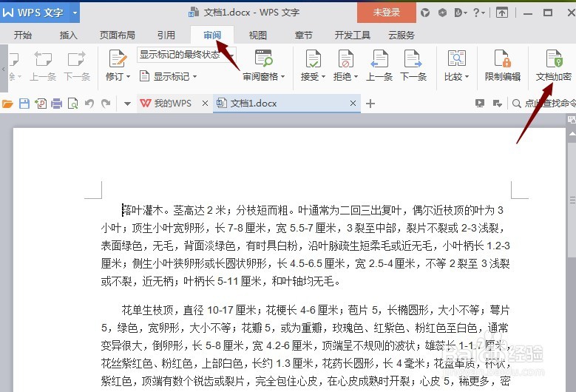Click the 修订 track changes icon
The width and height of the screenshot is (576, 392).
pyautogui.click(x=118, y=58)
